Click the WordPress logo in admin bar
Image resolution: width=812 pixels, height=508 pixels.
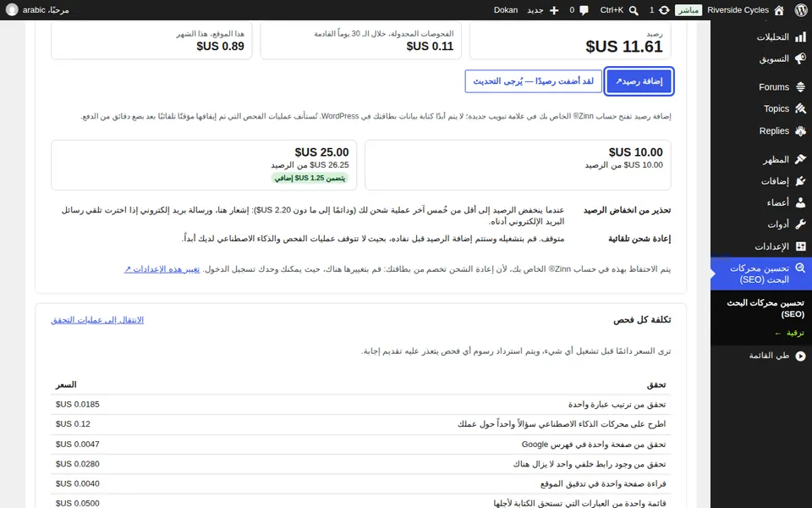click(x=801, y=10)
